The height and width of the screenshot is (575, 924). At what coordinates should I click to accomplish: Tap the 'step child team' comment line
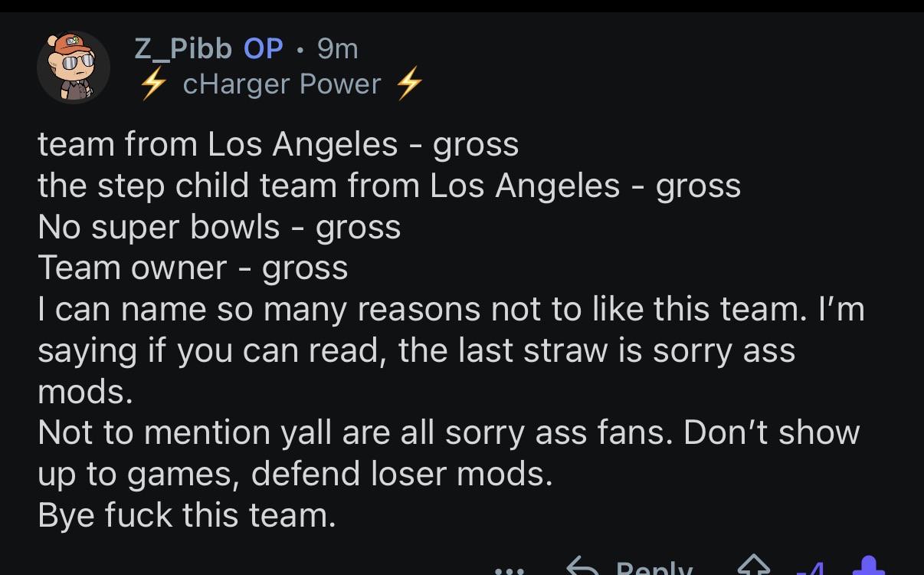click(389, 186)
